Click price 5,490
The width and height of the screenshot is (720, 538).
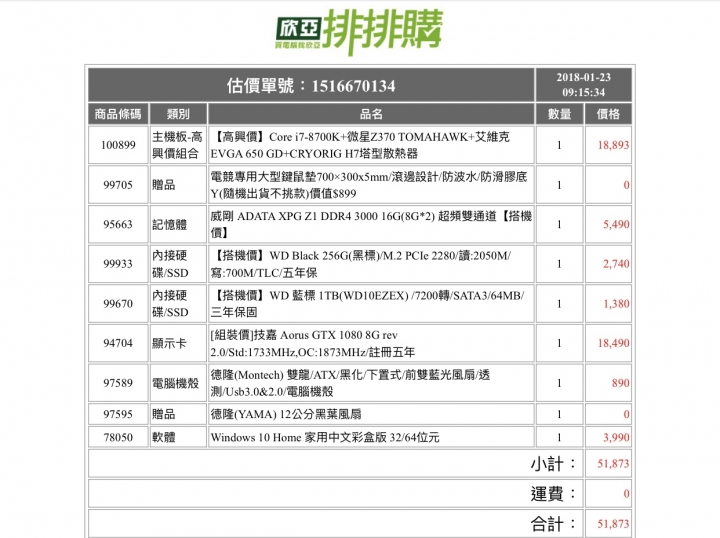coord(616,224)
